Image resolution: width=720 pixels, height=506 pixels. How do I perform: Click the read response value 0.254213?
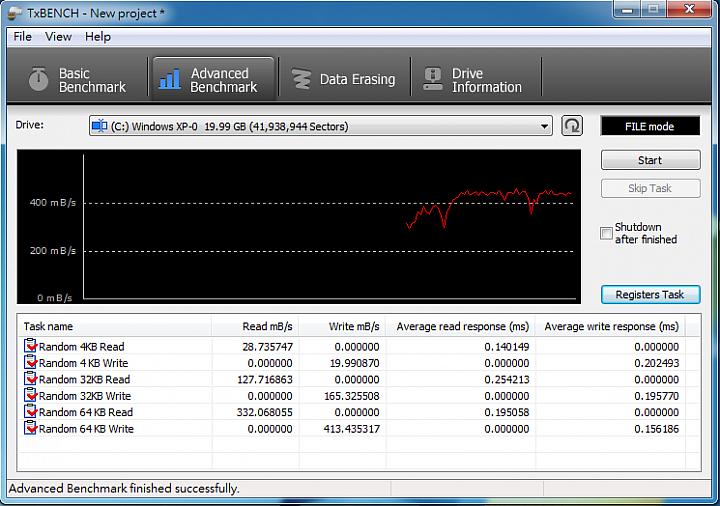[x=507, y=380]
